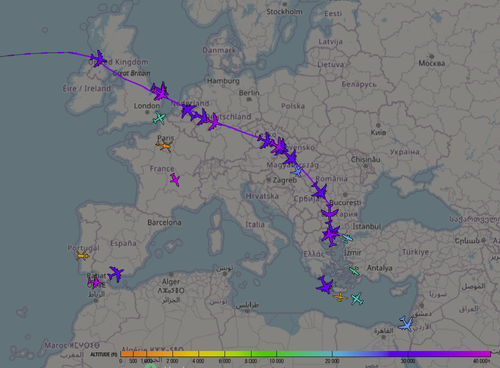The height and width of the screenshot is (368, 500).
Task: Click the Danmark country label
Action: click(219, 50)
